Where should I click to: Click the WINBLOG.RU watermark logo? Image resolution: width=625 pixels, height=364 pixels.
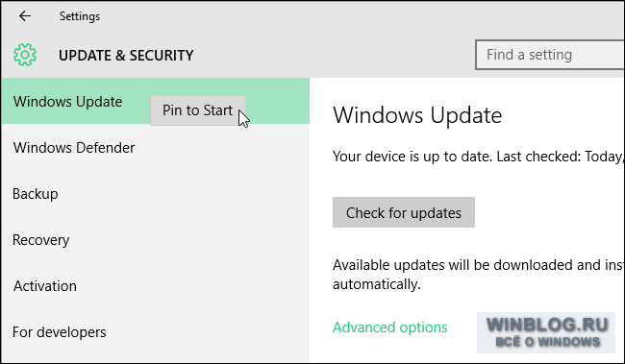[547, 325]
